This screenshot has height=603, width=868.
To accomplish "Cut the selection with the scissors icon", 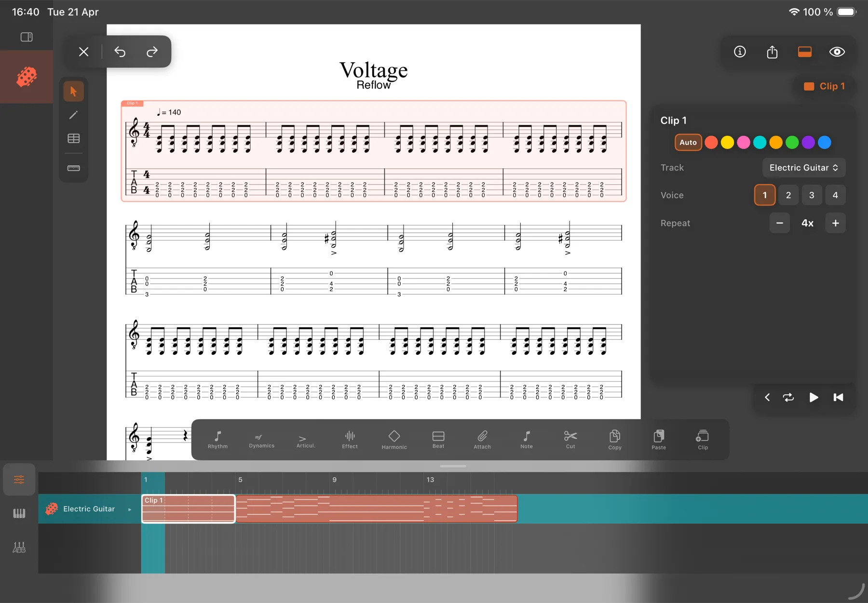I will coord(570,440).
